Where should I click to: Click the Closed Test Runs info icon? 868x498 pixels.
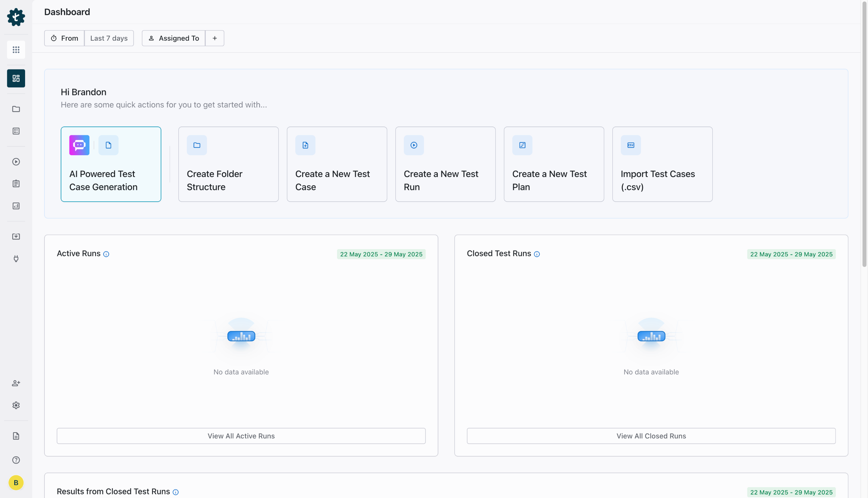[537, 254]
